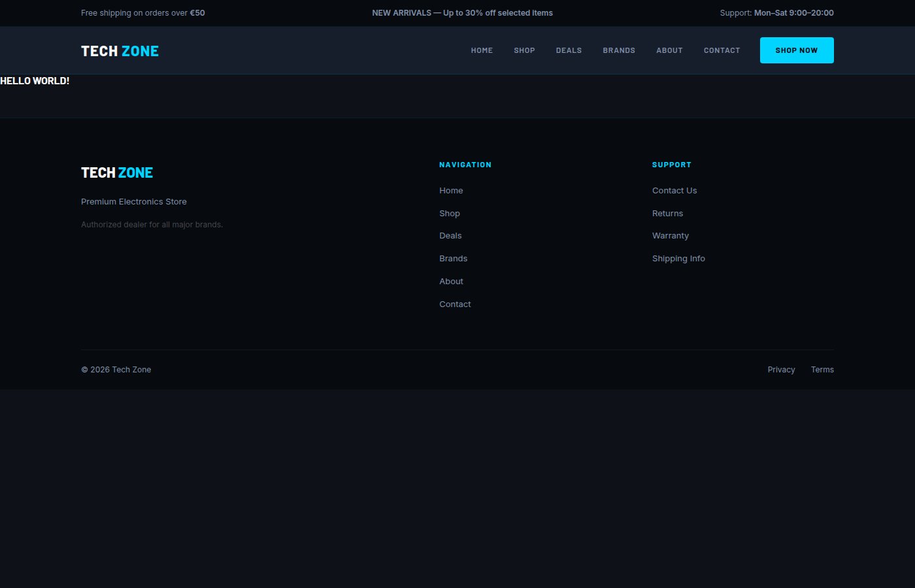This screenshot has width=915, height=588.
Task: Open the Privacy link in footer
Action: tap(781, 370)
